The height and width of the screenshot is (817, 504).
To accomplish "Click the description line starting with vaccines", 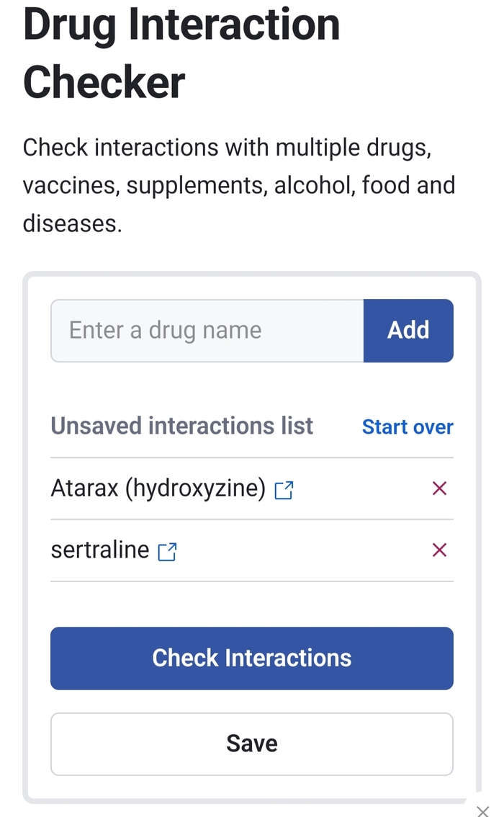I will (x=238, y=185).
